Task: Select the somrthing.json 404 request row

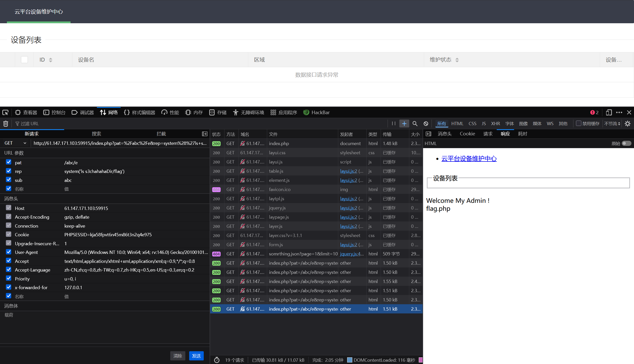Action: pyautogui.click(x=303, y=254)
